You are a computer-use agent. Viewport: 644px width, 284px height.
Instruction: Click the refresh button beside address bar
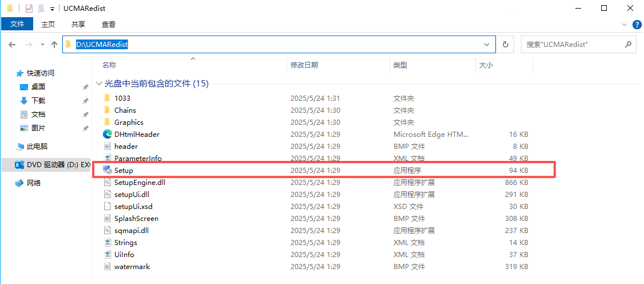point(505,44)
